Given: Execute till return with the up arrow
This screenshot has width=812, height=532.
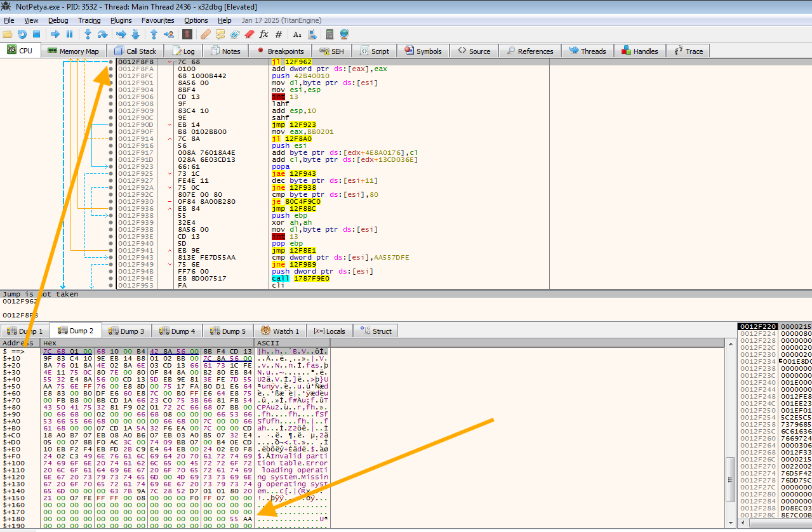Looking at the screenshot, I should [154, 34].
